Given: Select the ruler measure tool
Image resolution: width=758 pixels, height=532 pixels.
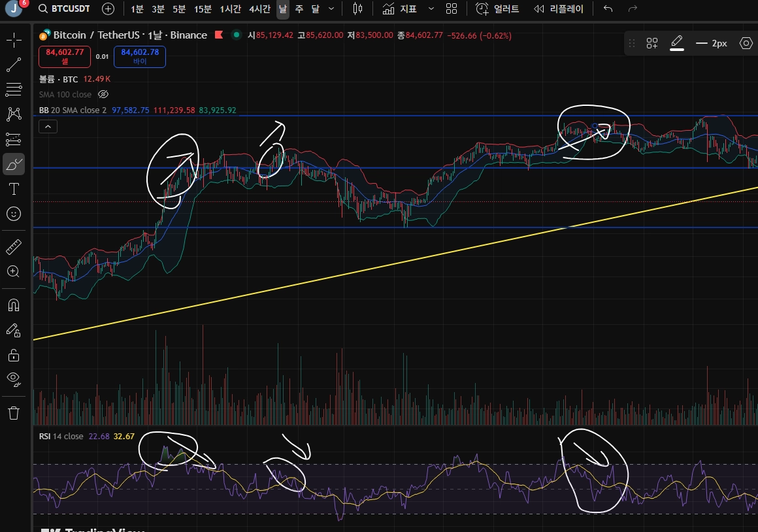Looking at the screenshot, I should (x=14, y=246).
